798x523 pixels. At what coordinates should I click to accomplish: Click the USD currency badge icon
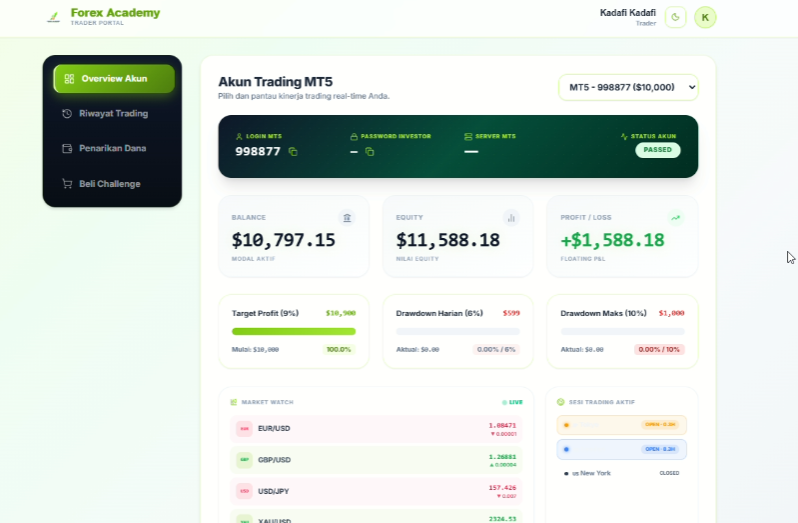tap(244, 491)
